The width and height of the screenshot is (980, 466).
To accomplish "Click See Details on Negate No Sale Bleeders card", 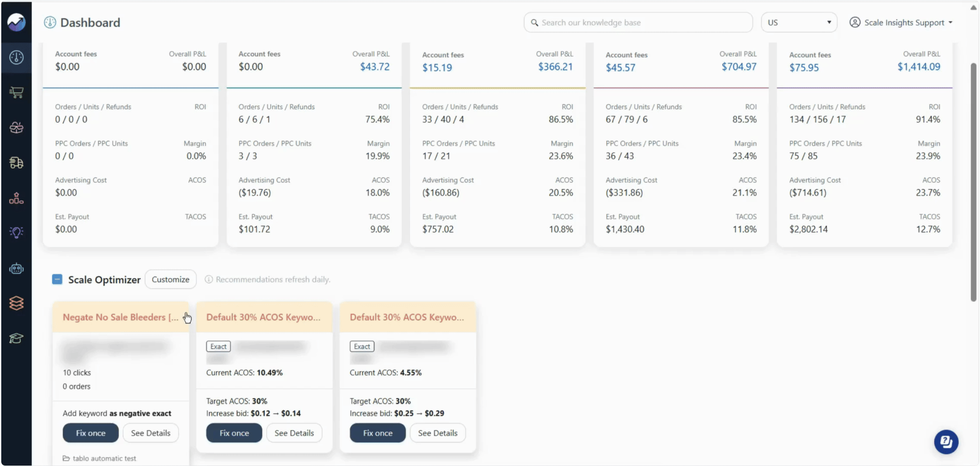I will 151,433.
